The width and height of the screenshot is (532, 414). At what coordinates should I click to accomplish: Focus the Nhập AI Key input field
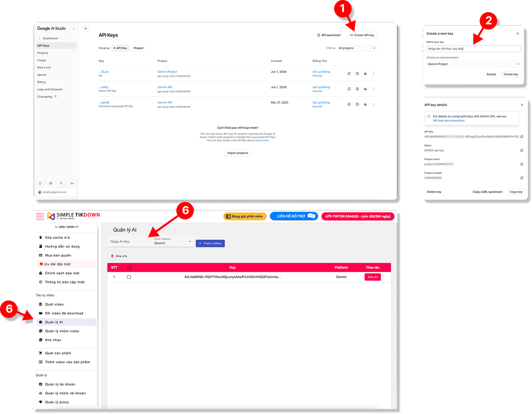(x=129, y=242)
